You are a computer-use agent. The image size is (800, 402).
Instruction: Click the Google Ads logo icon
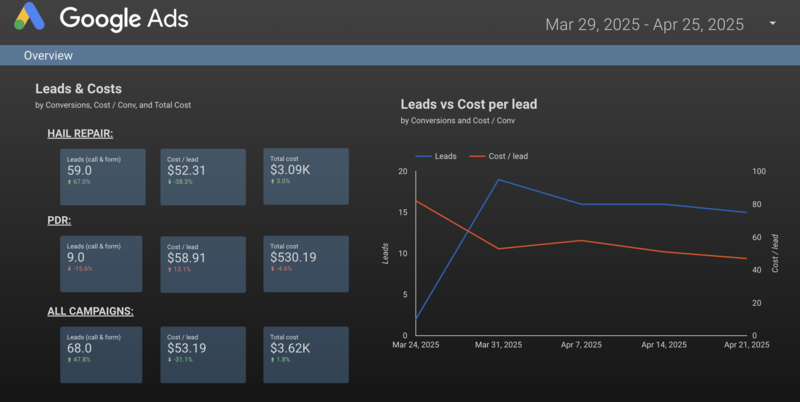pyautogui.click(x=30, y=20)
